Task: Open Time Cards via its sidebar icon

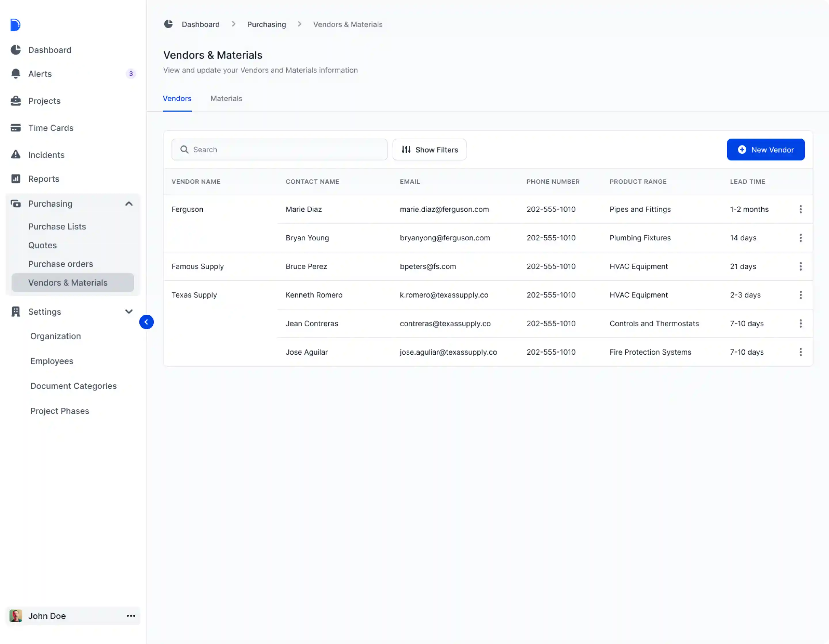Action: tap(16, 128)
